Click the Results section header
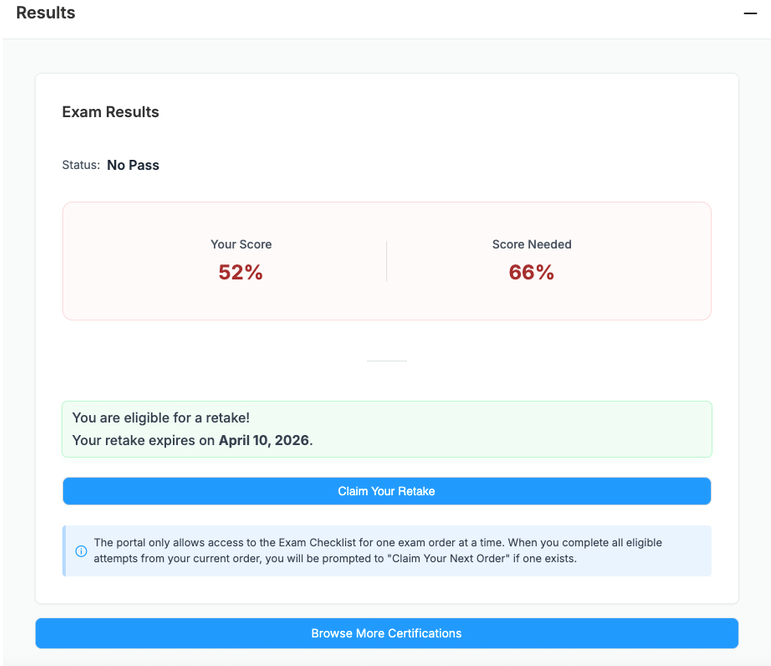The height and width of the screenshot is (666, 771). [46, 13]
